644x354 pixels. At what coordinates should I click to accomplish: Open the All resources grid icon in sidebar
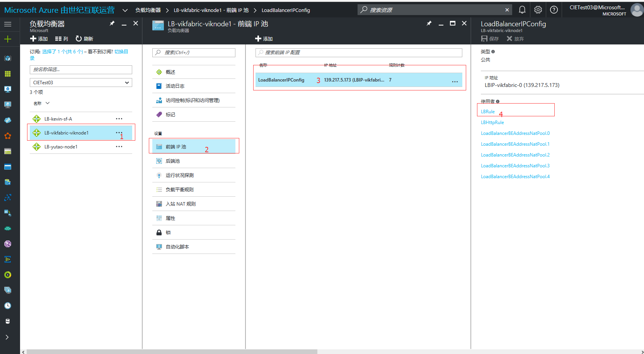click(7, 74)
